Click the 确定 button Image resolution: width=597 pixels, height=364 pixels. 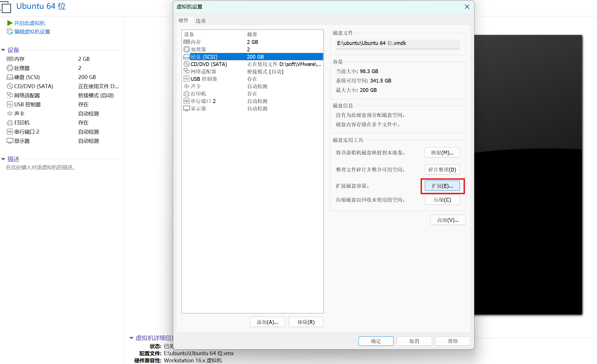tap(376, 341)
